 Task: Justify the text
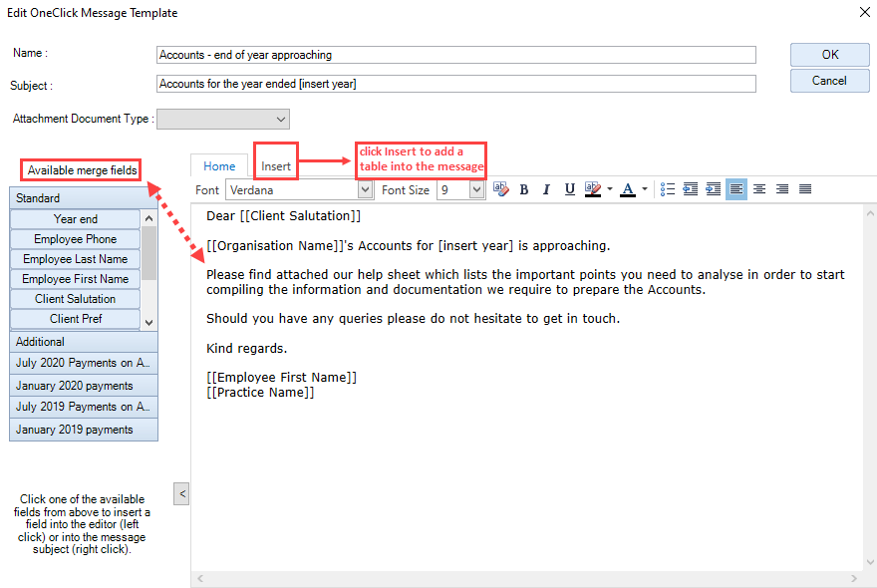point(805,189)
